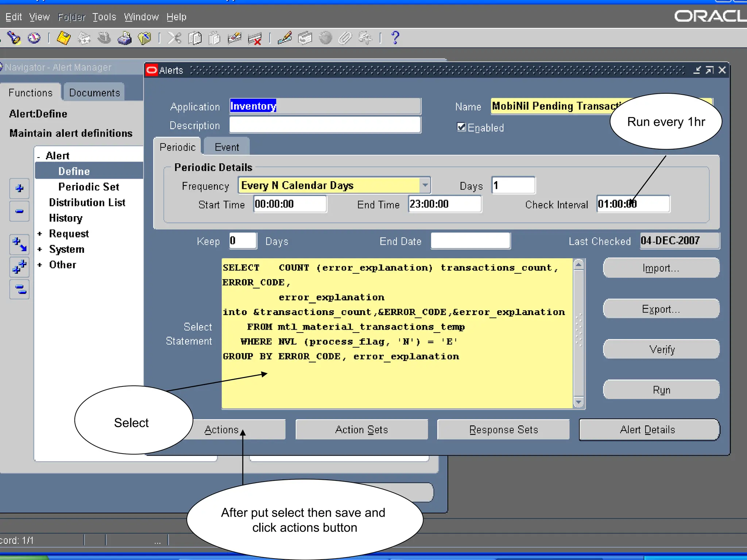Open Window Help question mark icon
This screenshot has width=747, height=560.
tap(395, 38)
